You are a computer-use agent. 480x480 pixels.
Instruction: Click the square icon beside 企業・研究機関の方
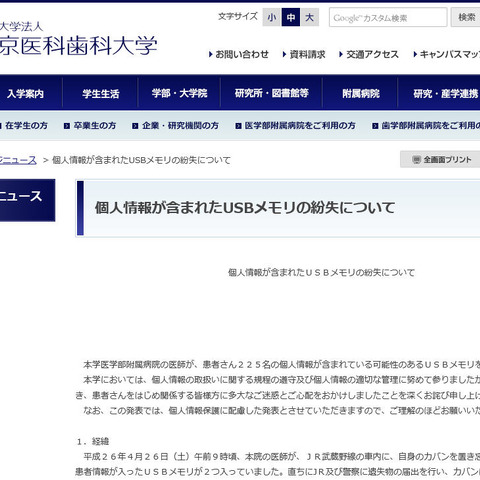[135, 126]
